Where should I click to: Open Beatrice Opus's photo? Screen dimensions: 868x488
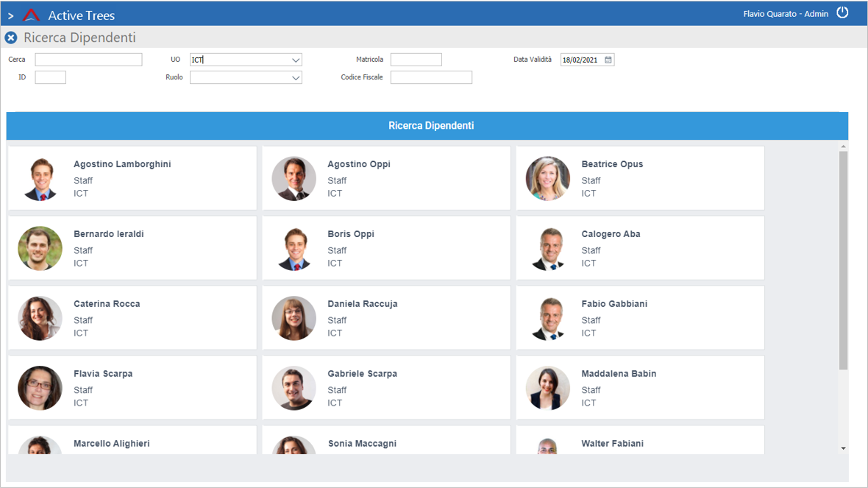click(x=547, y=178)
